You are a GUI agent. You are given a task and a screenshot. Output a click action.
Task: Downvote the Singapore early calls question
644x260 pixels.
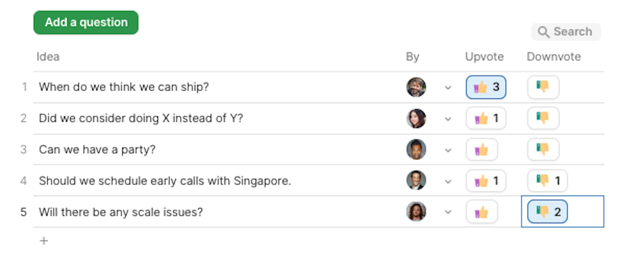click(x=547, y=181)
